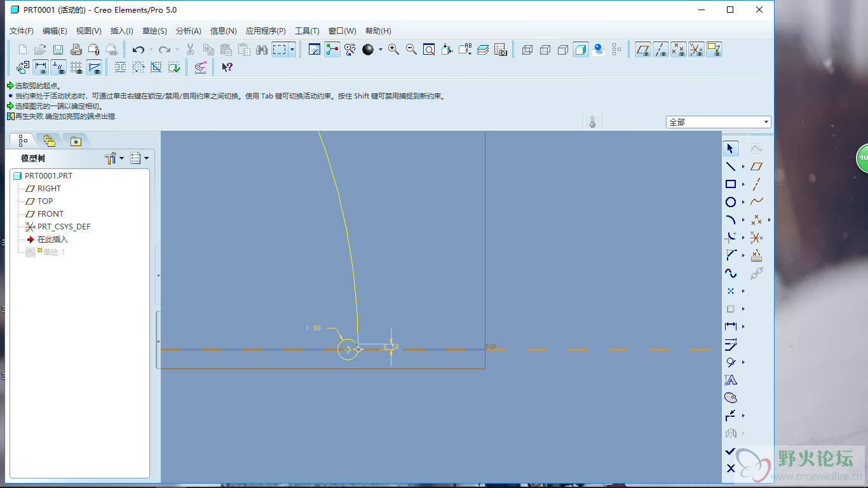Select the sketch constraints tool

coord(731,362)
